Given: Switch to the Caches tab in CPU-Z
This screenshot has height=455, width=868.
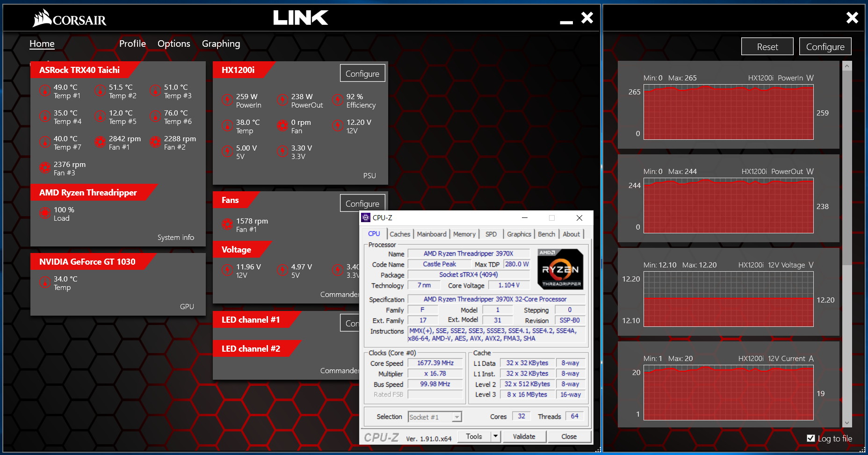Looking at the screenshot, I should click(x=400, y=234).
